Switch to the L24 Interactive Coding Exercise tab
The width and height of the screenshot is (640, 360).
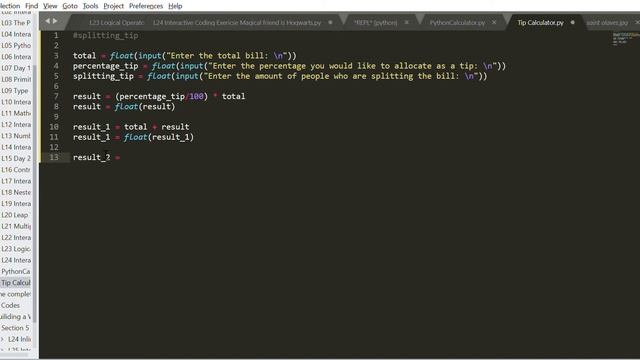(x=237, y=22)
